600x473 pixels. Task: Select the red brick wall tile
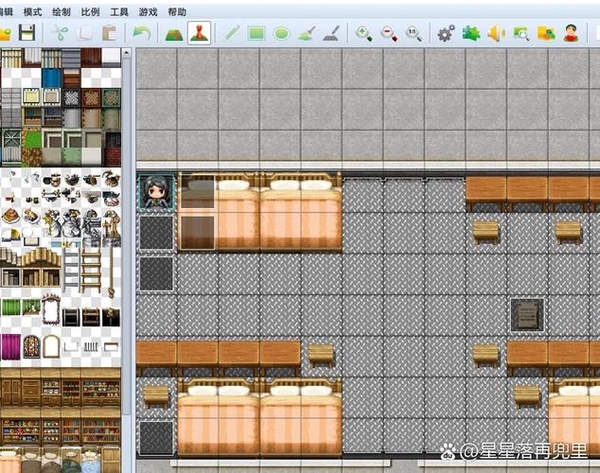click(x=112, y=157)
